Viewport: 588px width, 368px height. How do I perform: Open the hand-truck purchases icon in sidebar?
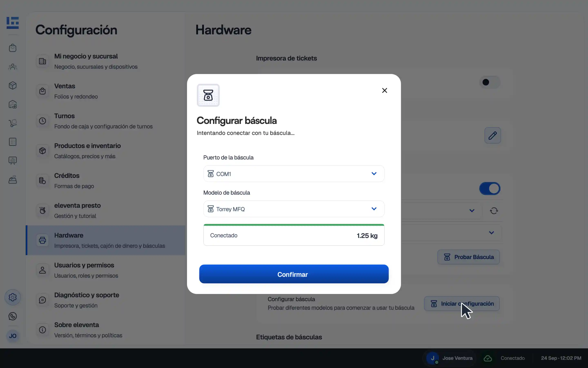coord(13,123)
